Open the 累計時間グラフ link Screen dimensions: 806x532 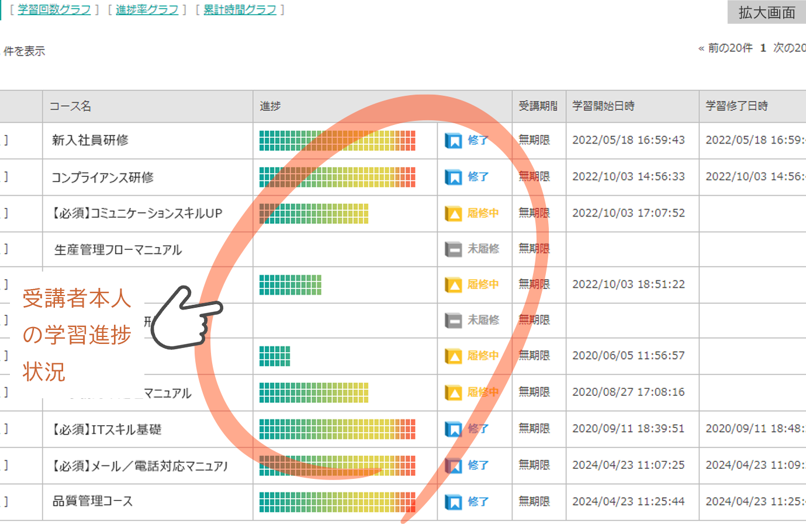pyautogui.click(x=240, y=10)
